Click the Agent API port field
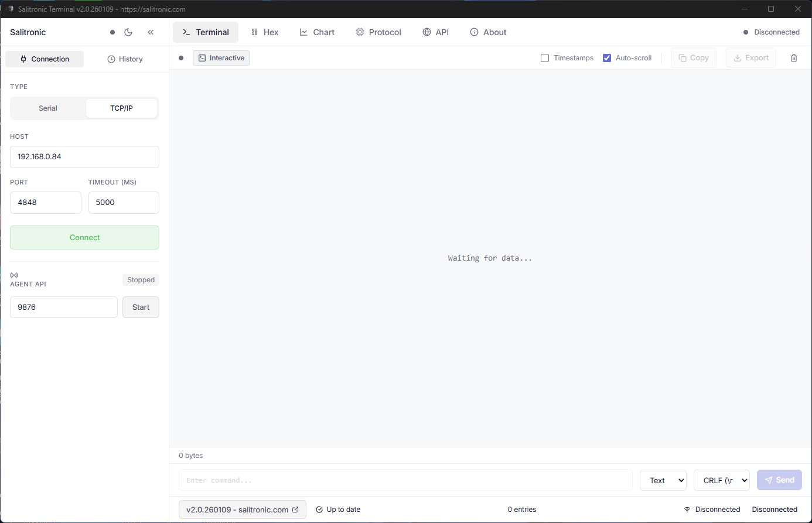The width and height of the screenshot is (812, 523). coord(64,307)
